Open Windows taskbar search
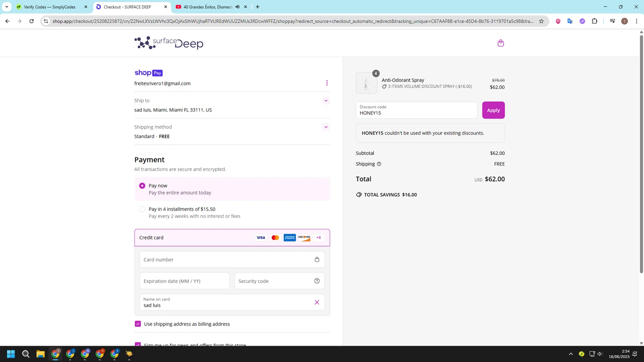 point(26,354)
